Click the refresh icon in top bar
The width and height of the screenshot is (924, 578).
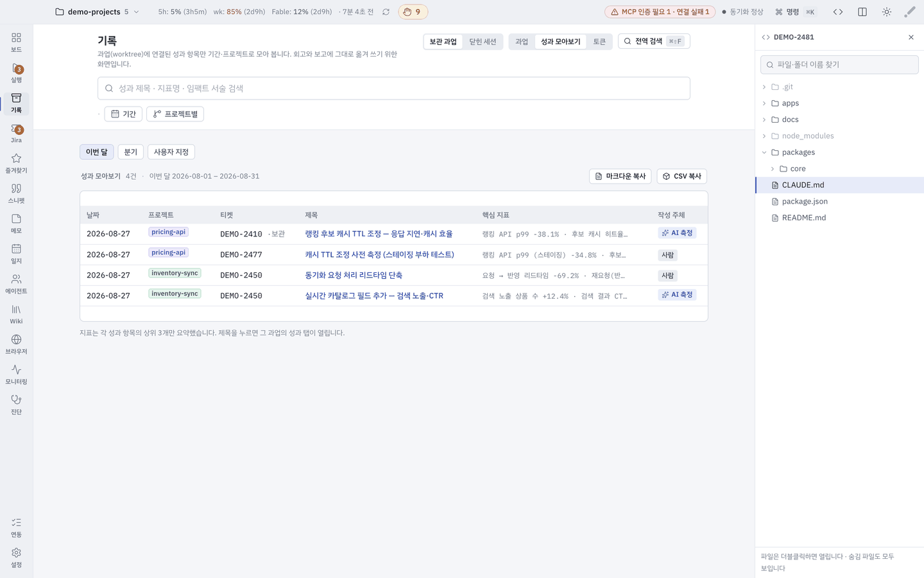click(x=386, y=12)
